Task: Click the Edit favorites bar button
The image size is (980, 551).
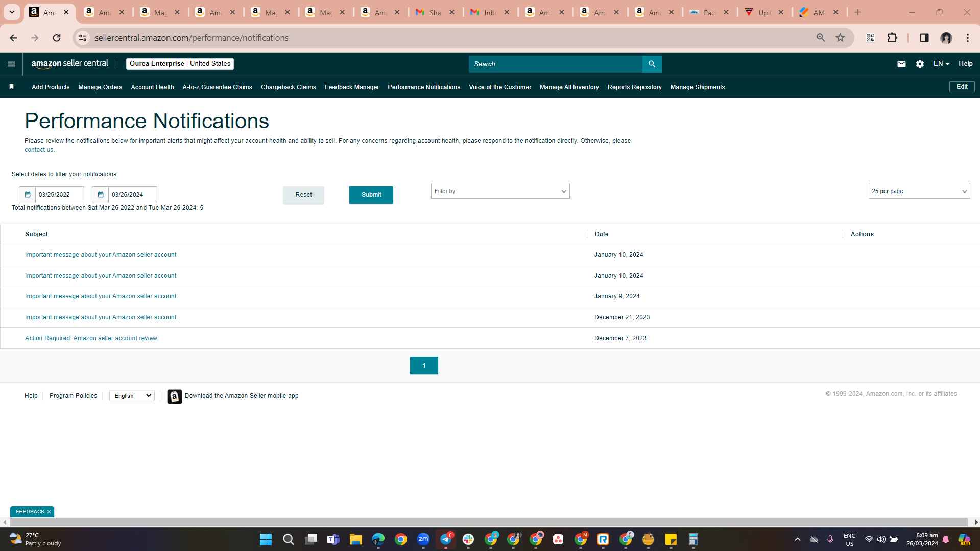Action: [962, 87]
